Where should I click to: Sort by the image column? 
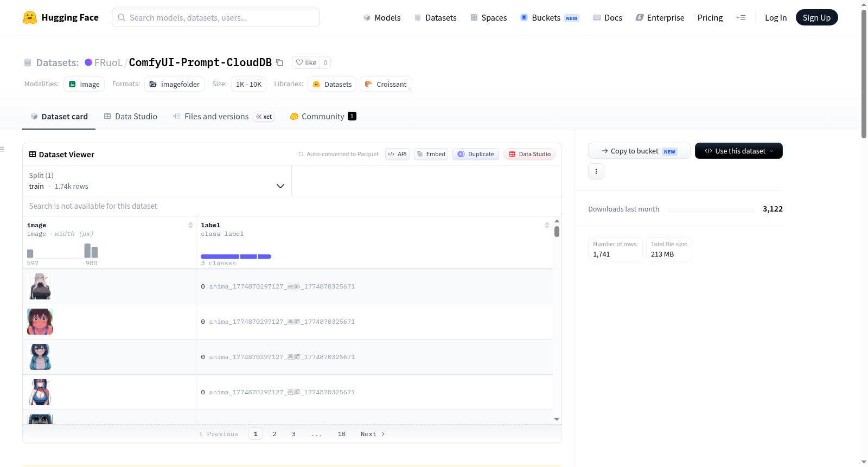point(190,225)
